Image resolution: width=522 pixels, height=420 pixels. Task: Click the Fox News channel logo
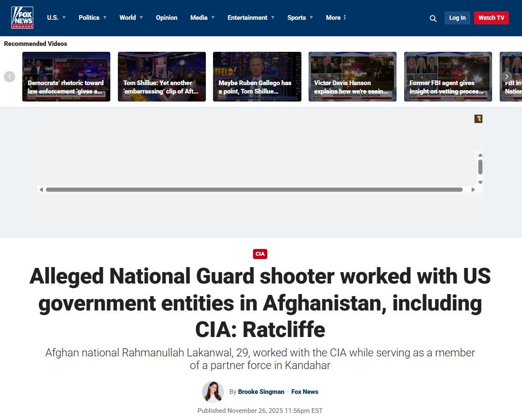tap(22, 18)
